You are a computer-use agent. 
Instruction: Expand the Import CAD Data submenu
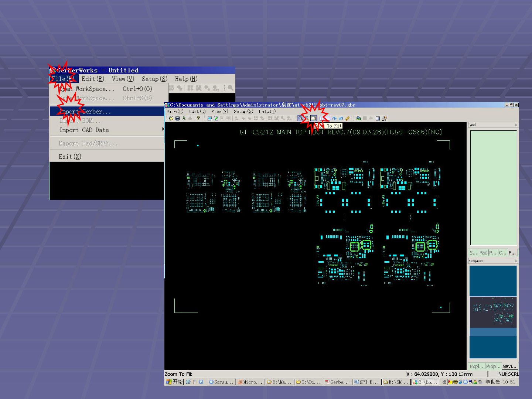point(107,130)
